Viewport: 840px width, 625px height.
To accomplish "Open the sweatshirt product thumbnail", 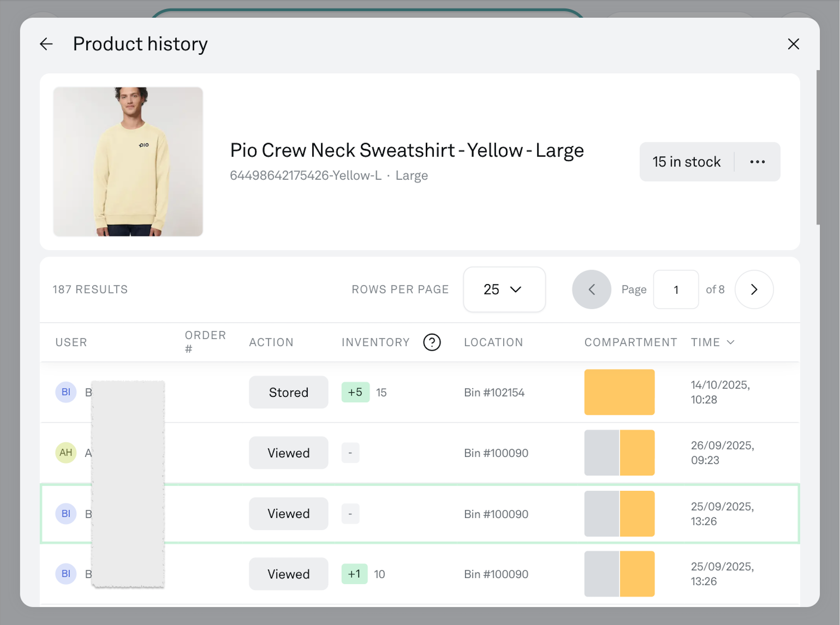I will pyautogui.click(x=128, y=162).
